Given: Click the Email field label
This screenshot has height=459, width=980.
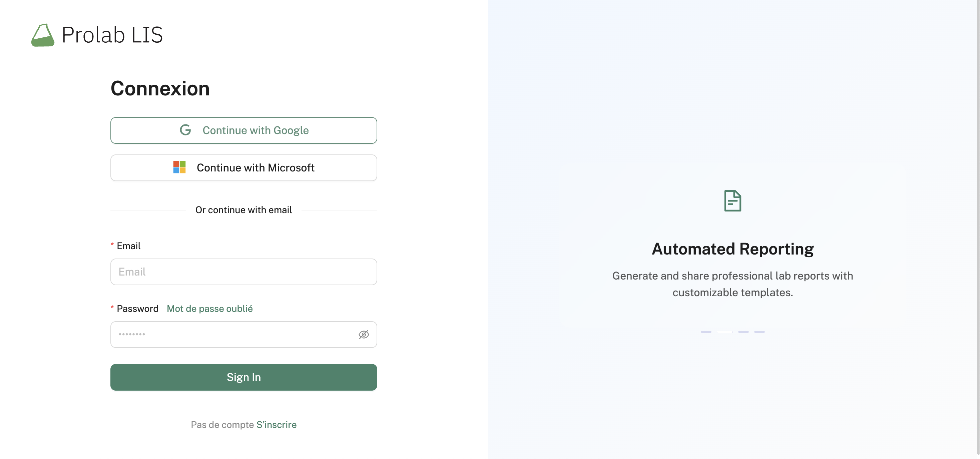Looking at the screenshot, I should click(128, 246).
